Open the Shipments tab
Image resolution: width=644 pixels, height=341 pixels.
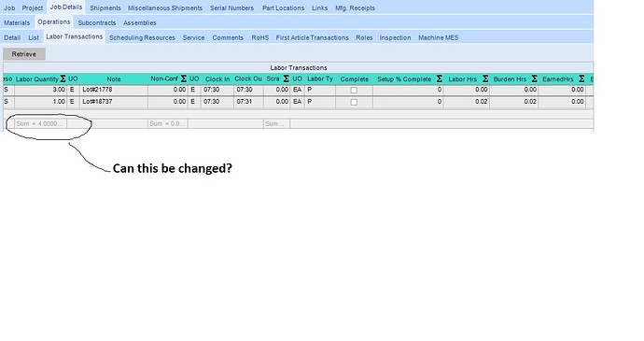[105, 7]
